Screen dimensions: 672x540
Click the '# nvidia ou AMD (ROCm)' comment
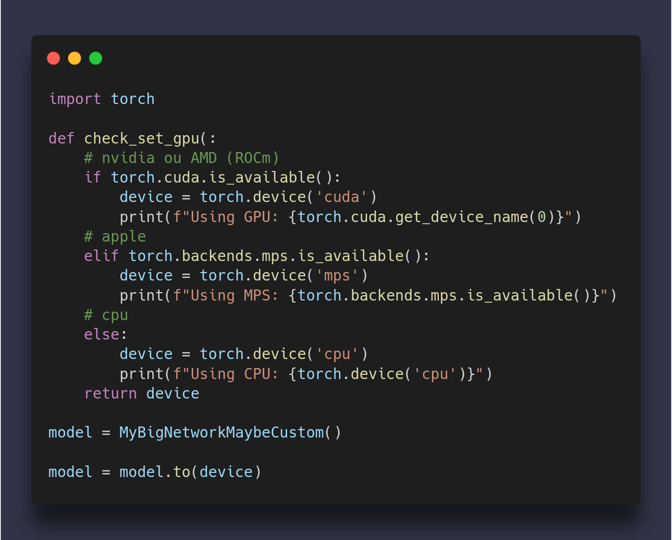pyautogui.click(x=181, y=158)
